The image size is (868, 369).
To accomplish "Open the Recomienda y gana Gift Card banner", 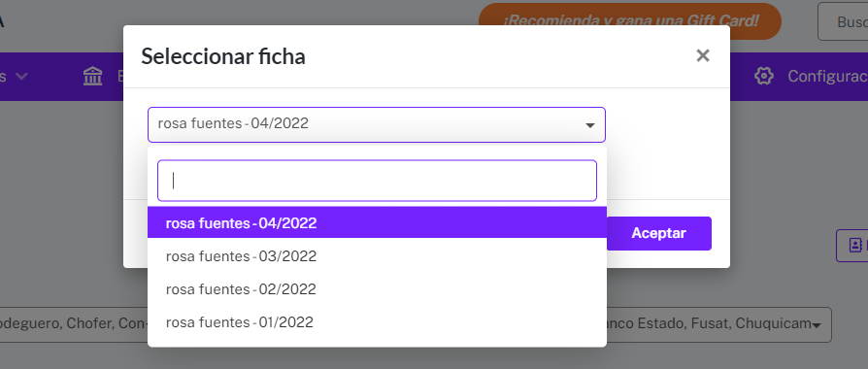I will pyautogui.click(x=630, y=21).
